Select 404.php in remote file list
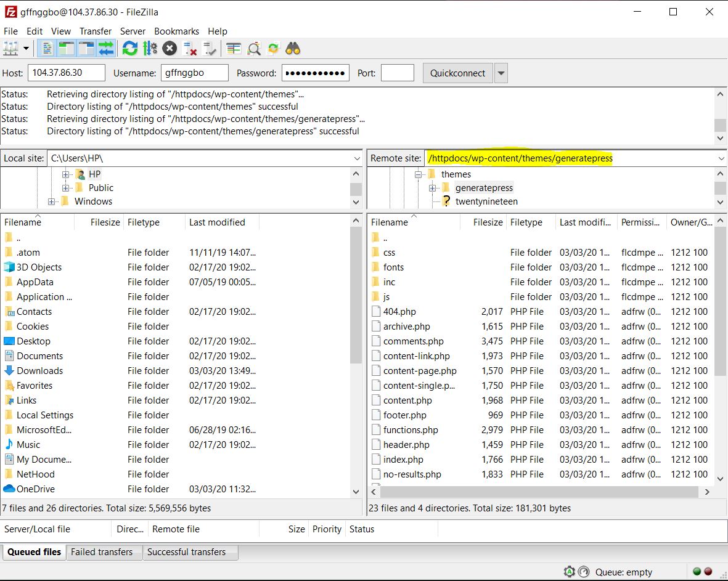728x581 pixels. pos(399,311)
